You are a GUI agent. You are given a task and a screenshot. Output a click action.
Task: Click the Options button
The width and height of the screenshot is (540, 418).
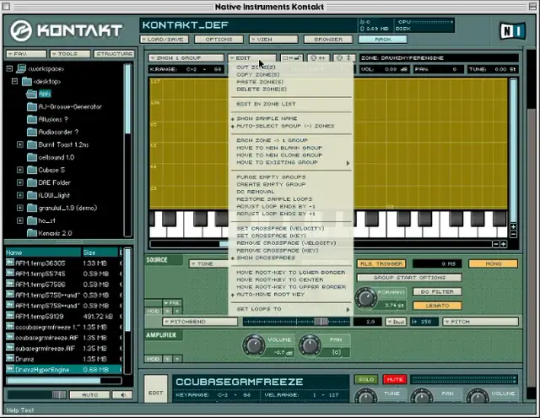pyautogui.click(x=219, y=39)
